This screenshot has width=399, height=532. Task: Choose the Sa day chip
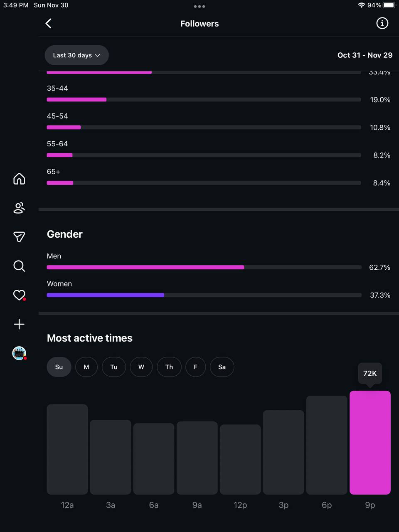coord(222,367)
